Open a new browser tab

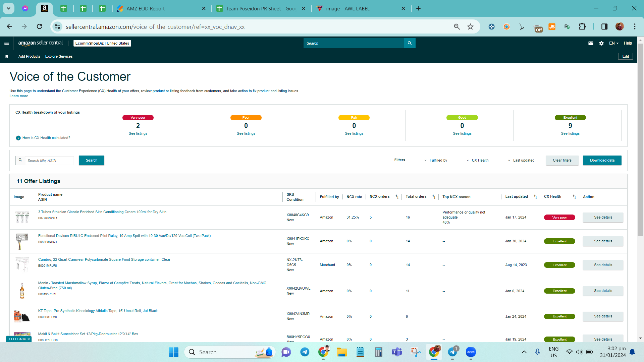point(418,9)
